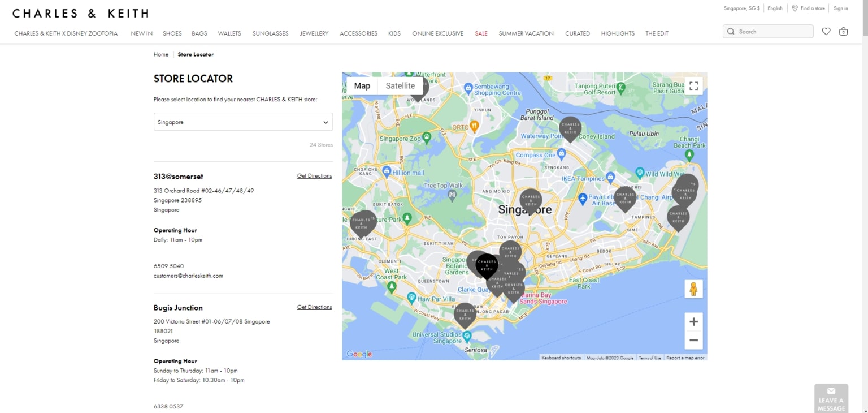
Task: Click the Bugis Junction store heading
Action: click(x=178, y=308)
